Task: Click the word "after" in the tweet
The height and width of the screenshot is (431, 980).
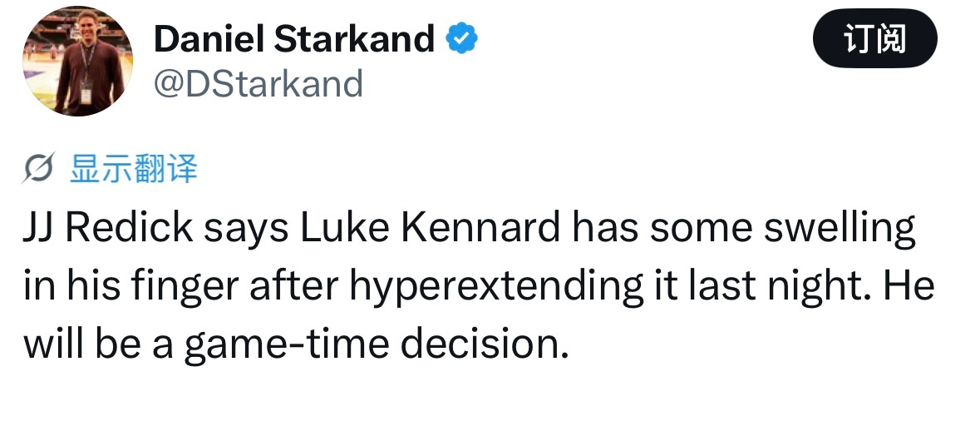Action: [287, 287]
